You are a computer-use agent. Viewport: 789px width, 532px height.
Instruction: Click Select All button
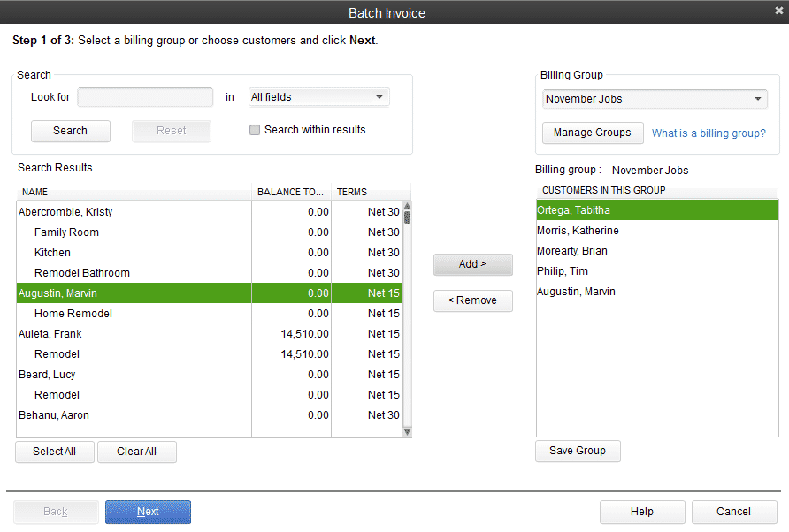click(54, 452)
